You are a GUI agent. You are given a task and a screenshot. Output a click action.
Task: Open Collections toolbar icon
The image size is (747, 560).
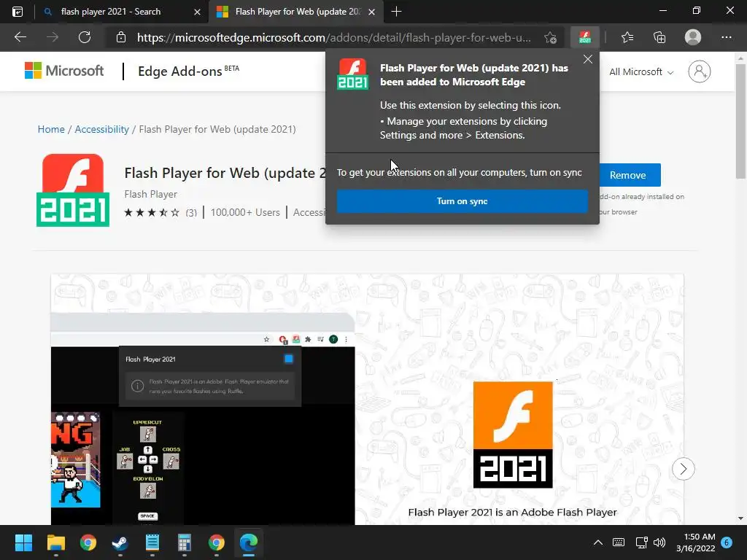(659, 37)
